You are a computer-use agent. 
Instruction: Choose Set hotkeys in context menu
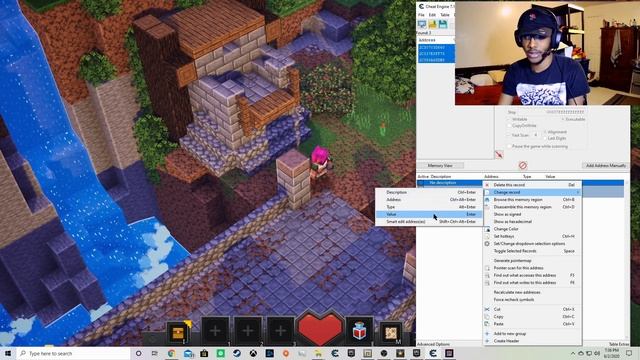[x=533, y=236]
